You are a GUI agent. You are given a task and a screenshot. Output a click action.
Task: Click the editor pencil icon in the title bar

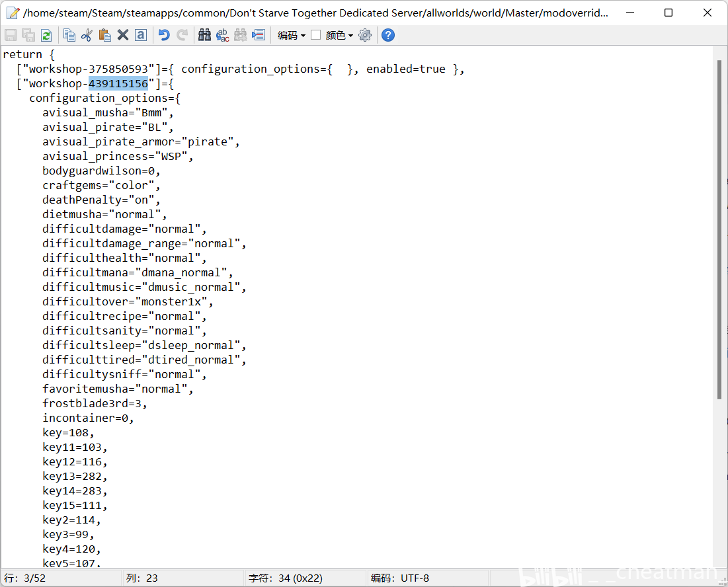pyautogui.click(x=13, y=13)
